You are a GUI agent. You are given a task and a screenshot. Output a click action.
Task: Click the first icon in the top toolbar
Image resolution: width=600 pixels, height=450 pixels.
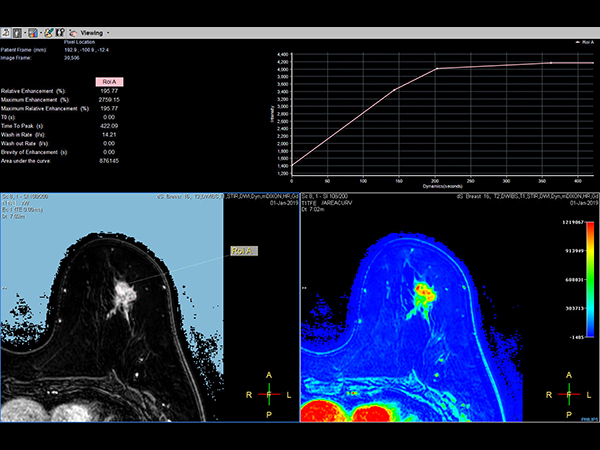coord(6,32)
